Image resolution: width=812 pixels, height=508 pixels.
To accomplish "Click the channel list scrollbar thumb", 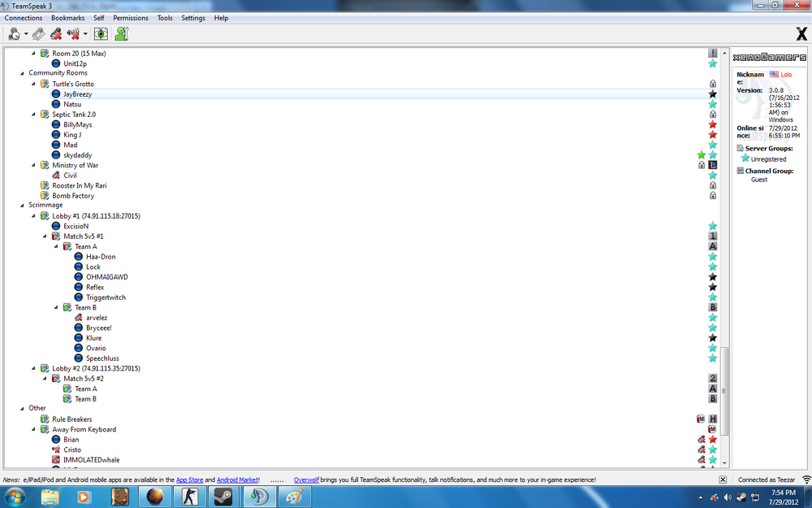I will [x=724, y=392].
